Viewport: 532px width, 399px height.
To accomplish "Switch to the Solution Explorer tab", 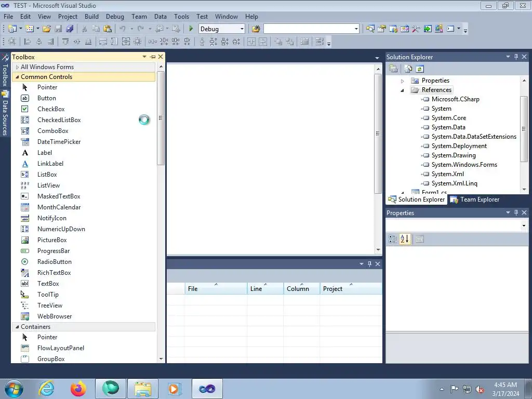I will (x=417, y=199).
